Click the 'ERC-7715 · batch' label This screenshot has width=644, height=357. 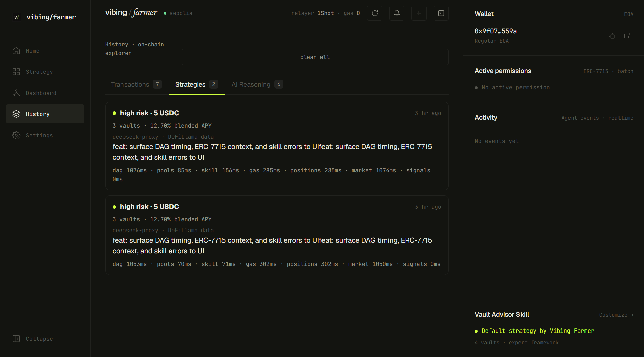point(608,71)
